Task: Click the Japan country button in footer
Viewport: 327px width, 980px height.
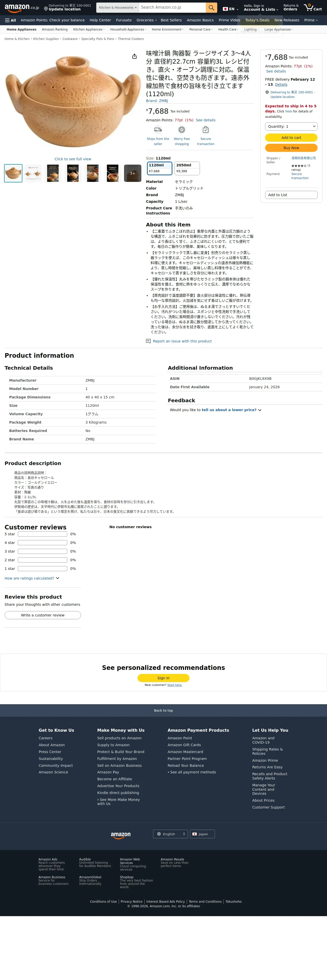Action: tap(202, 834)
